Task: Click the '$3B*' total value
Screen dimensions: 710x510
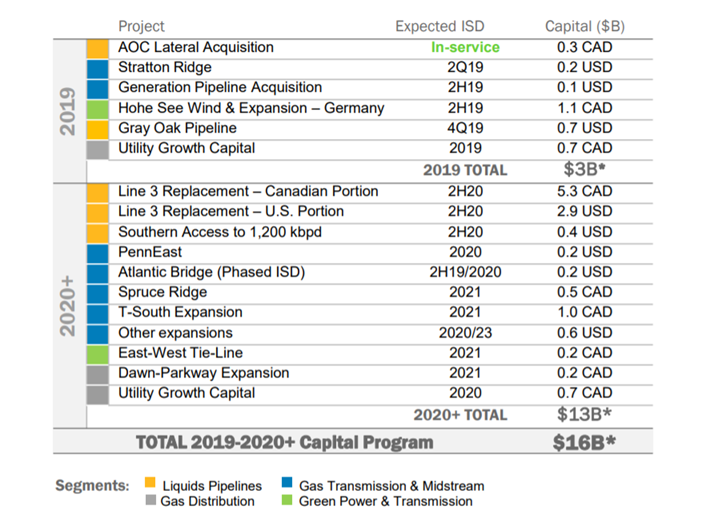Action: click(x=585, y=169)
